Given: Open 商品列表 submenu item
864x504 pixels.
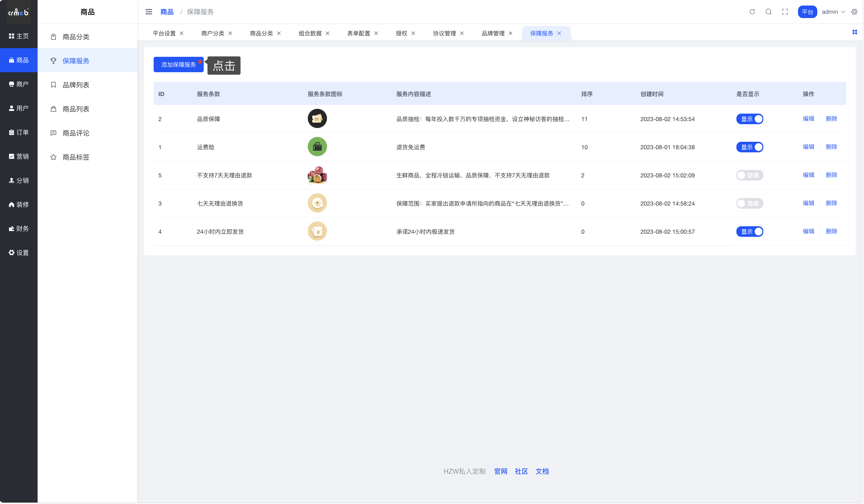Looking at the screenshot, I should (76, 109).
